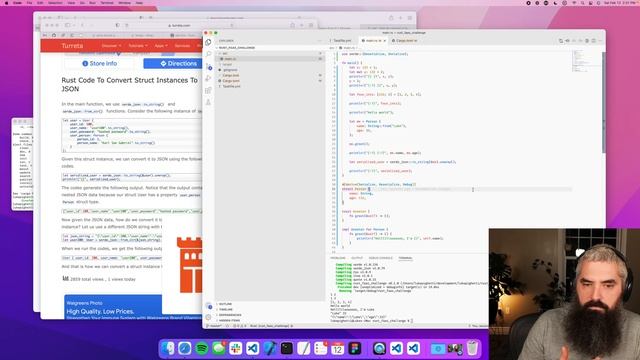Open Manage gear icon in VS Code

coord(209,317)
